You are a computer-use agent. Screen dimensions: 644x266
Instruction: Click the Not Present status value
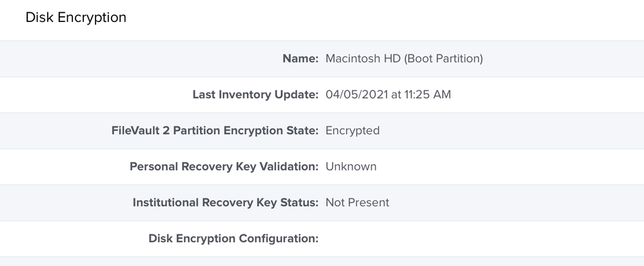coord(357,202)
